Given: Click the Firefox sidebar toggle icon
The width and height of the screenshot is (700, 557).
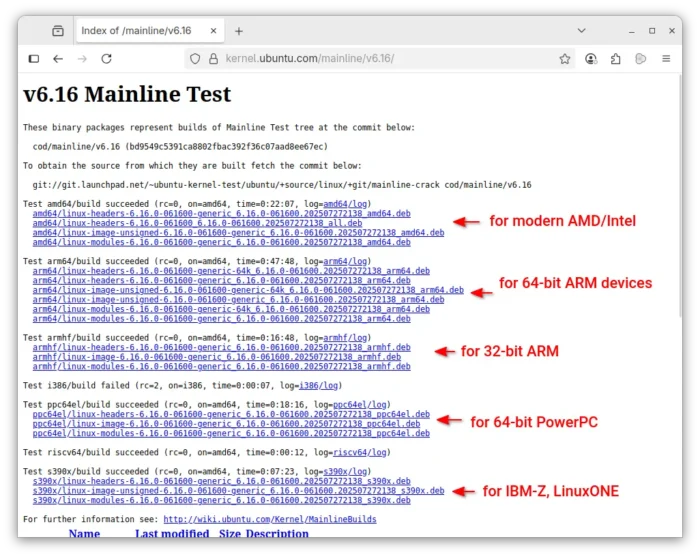Looking at the screenshot, I should (x=33, y=59).
